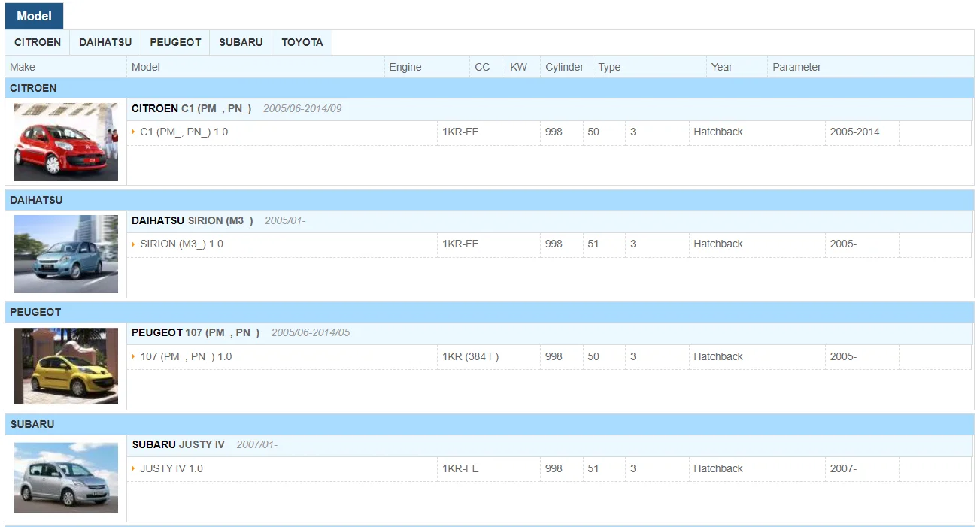This screenshot has width=980, height=527.
Task: Open the SIRION (M3_) 1.0 model link
Action: 182,244
